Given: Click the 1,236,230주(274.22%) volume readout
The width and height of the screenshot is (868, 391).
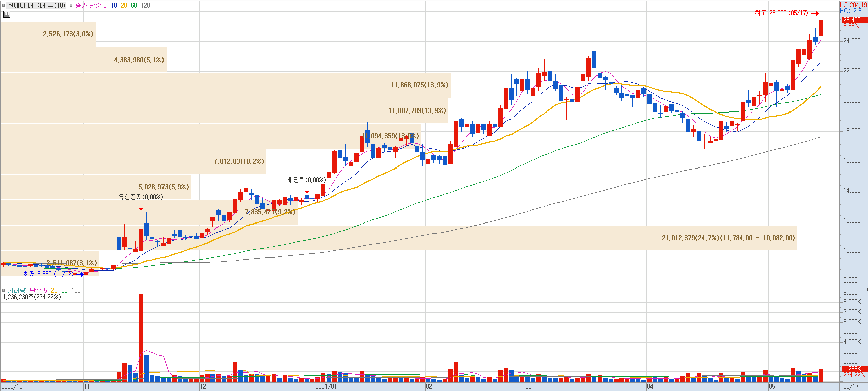Looking at the screenshot, I should (x=32, y=297).
